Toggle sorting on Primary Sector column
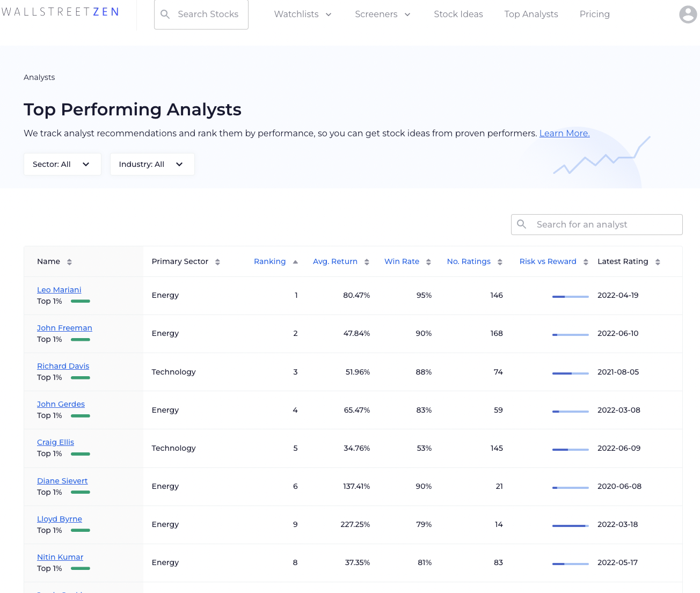The width and height of the screenshot is (700, 593). coord(217,262)
